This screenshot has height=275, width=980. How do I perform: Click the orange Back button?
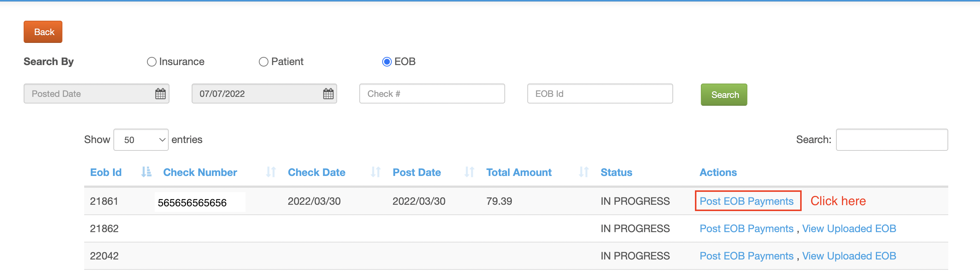pos(43,32)
